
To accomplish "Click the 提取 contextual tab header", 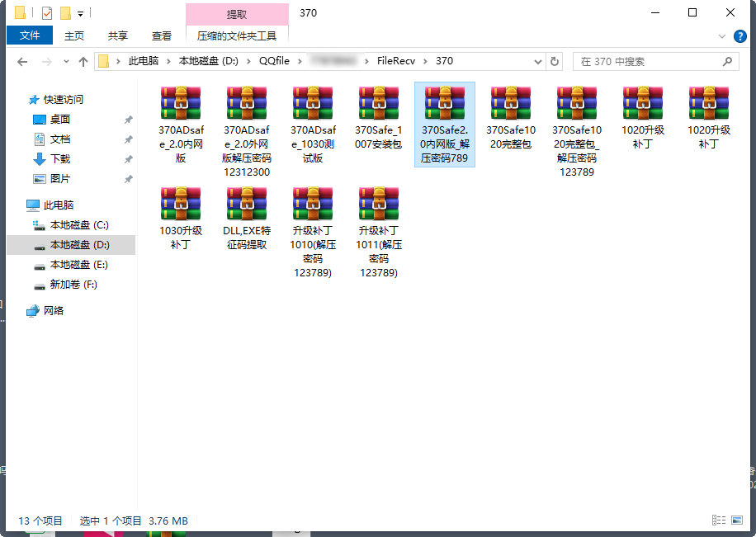I will click(237, 15).
